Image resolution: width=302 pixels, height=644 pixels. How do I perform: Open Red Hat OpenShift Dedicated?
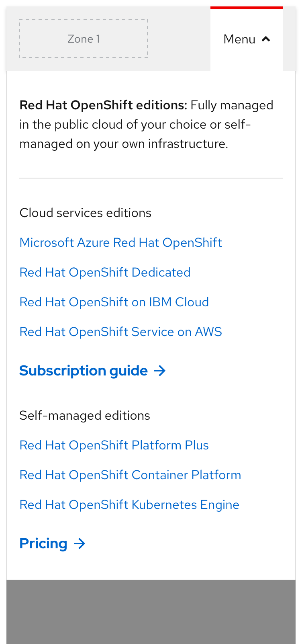(x=105, y=272)
